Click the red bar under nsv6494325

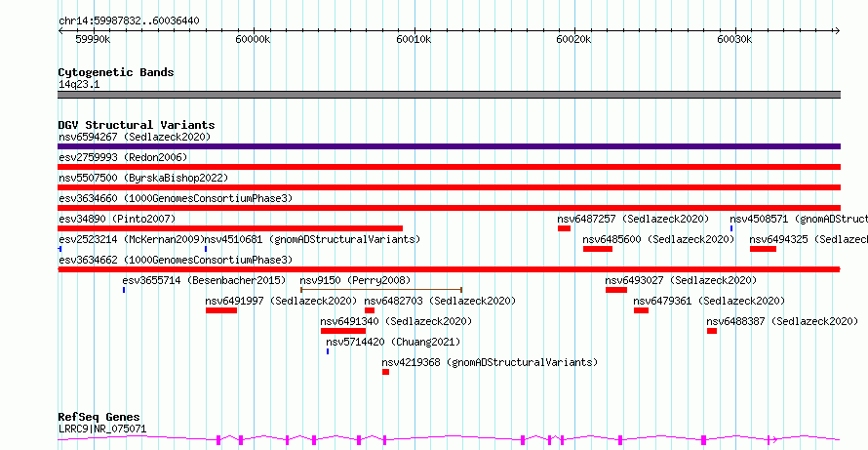click(x=764, y=249)
